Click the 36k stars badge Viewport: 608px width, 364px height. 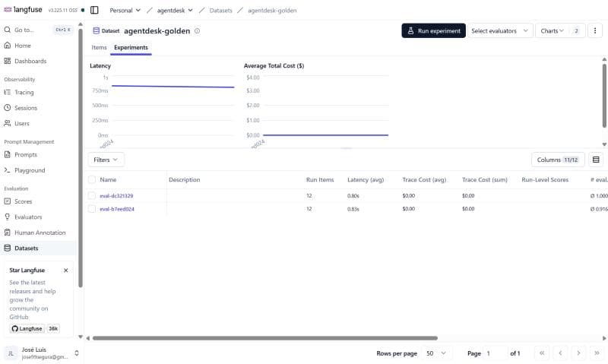[x=53, y=328]
